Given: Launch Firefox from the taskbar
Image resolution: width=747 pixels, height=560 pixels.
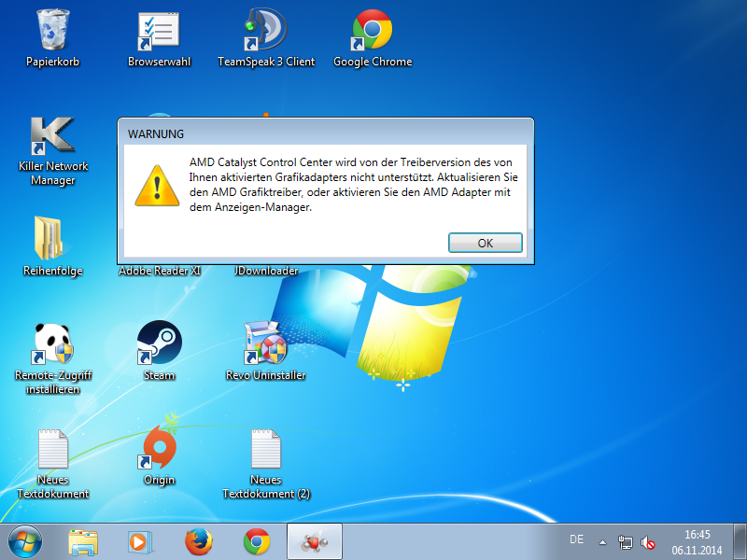Looking at the screenshot, I should pyautogui.click(x=199, y=542).
